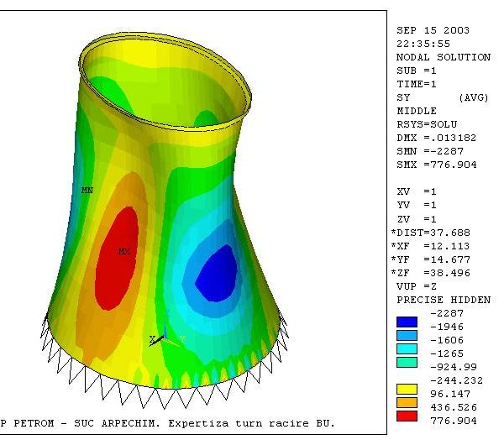The width and height of the screenshot is (504, 445).
Task: Select the dark blue legend swatch
Action: [405, 320]
